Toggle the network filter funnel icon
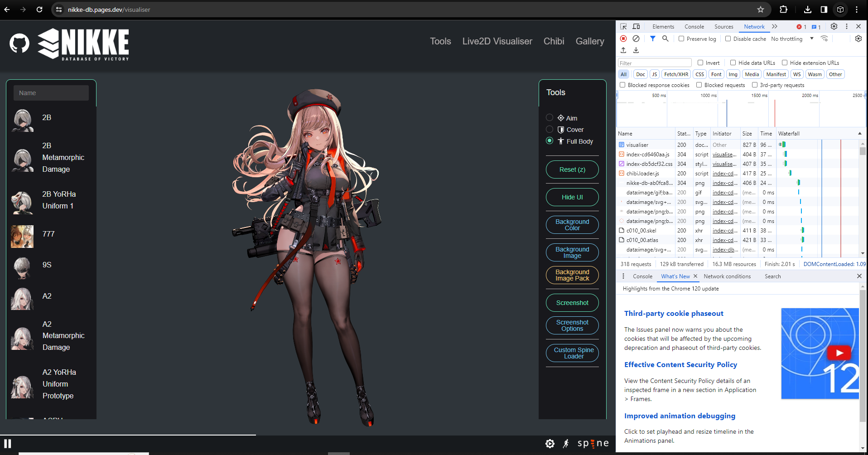This screenshot has width=868, height=455. coord(652,39)
